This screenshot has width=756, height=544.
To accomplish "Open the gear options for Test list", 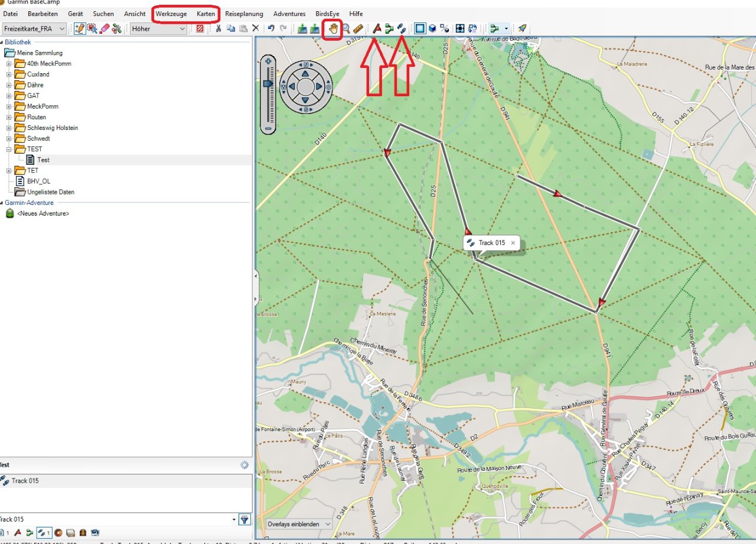I will (245, 465).
